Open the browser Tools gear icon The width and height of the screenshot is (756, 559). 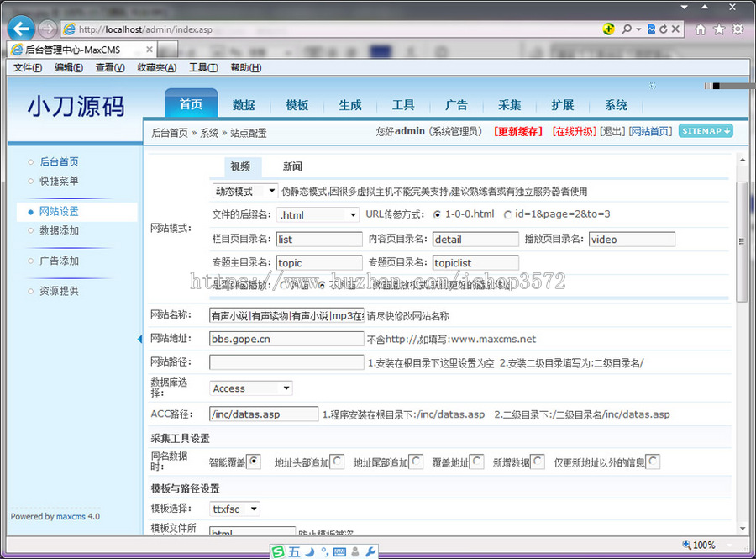(x=738, y=29)
